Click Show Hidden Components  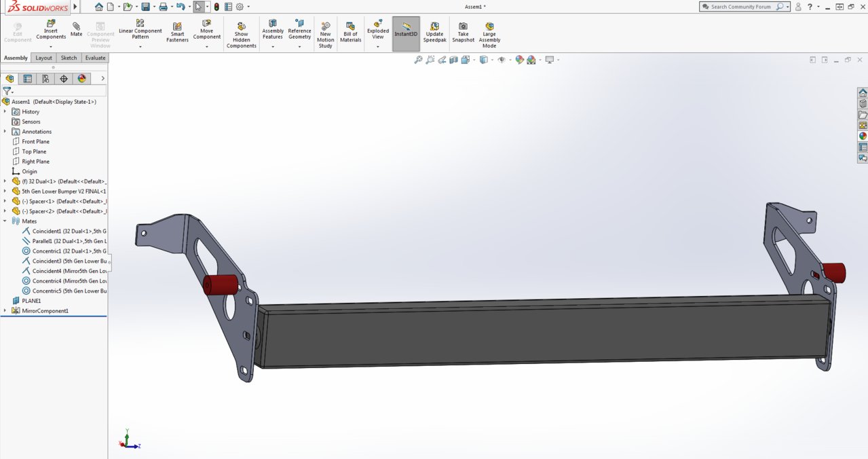coord(242,35)
